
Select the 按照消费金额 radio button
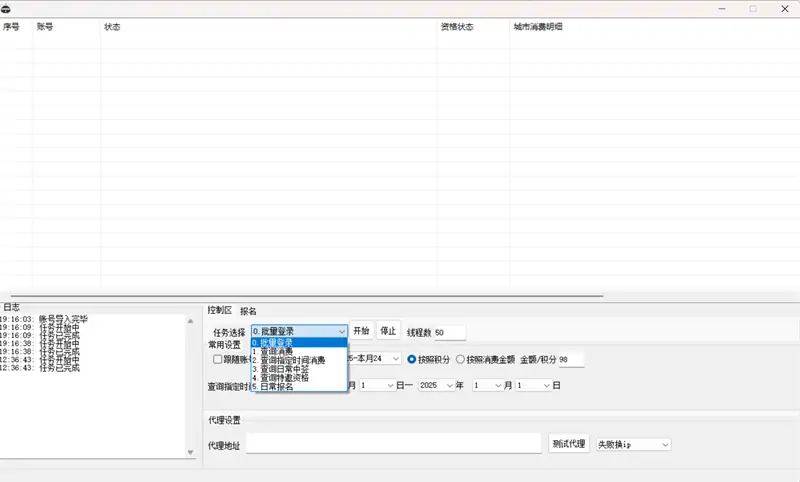point(460,359)
